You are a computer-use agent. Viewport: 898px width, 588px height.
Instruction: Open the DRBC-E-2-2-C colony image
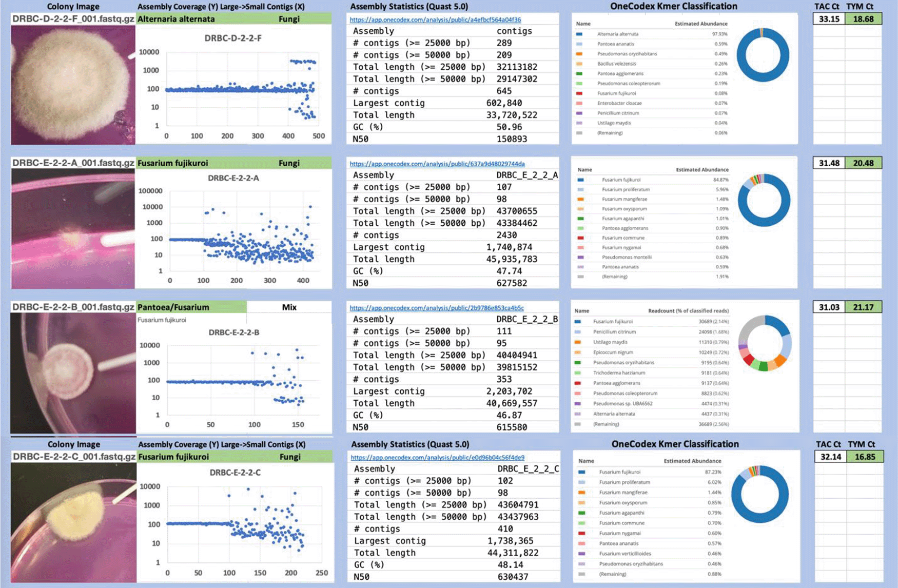(73, 522)
